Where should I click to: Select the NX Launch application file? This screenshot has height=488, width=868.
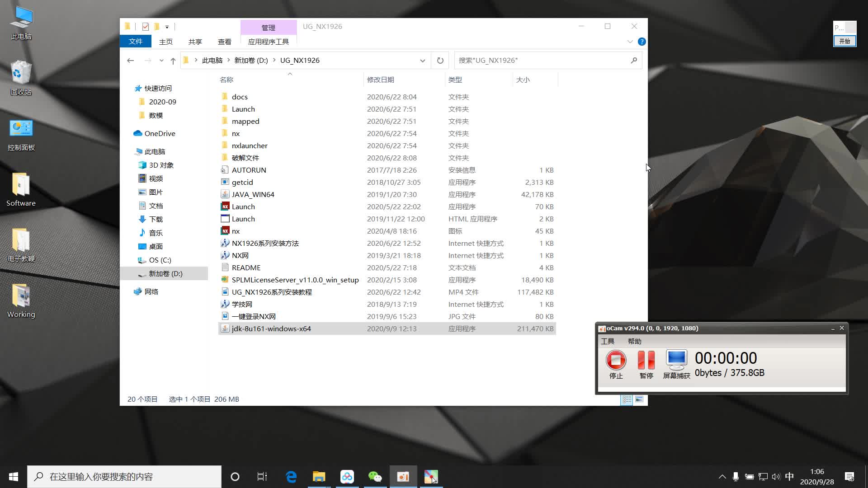243,206
